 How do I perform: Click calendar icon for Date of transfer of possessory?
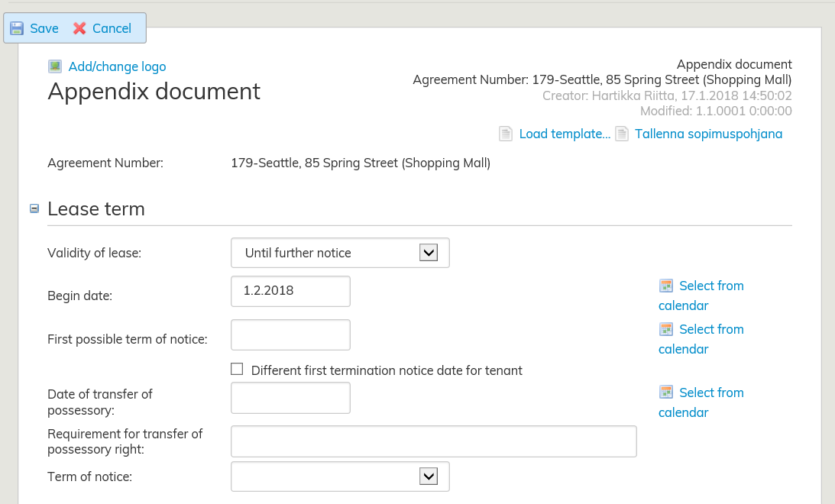666,393
